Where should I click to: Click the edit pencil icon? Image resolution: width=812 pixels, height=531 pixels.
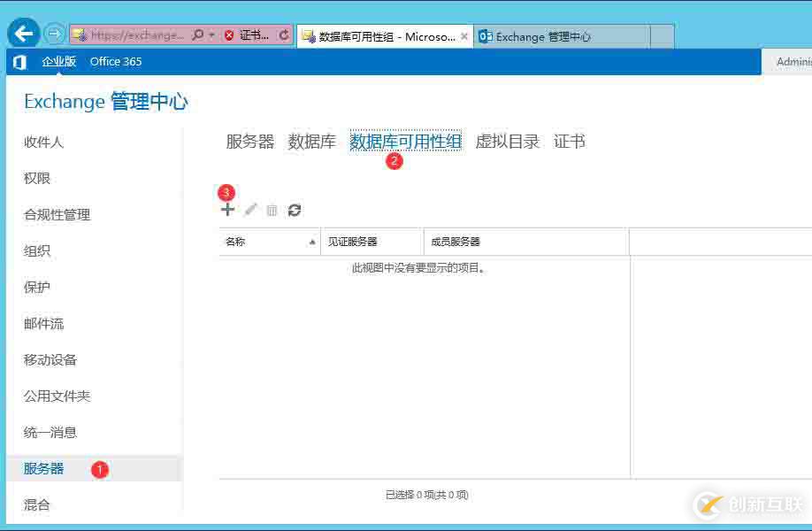click(x=249, y=210)
